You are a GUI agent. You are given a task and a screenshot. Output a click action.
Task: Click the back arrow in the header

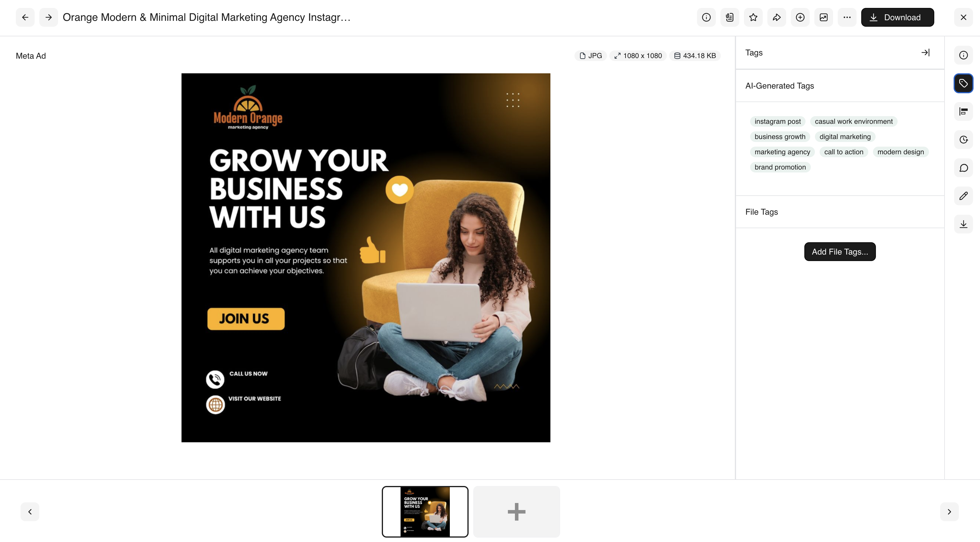point(25,17)
